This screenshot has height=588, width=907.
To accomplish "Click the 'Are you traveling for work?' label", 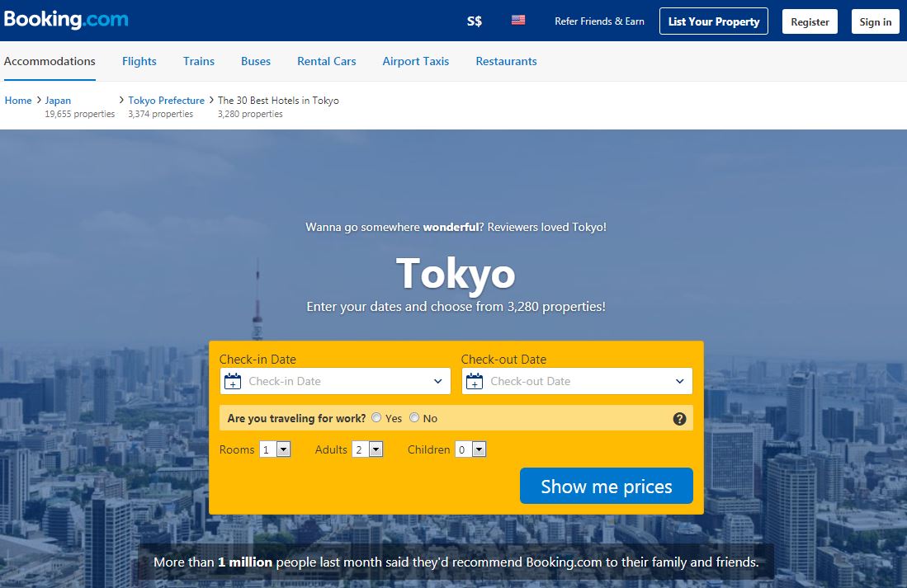I will pos(297,418).
